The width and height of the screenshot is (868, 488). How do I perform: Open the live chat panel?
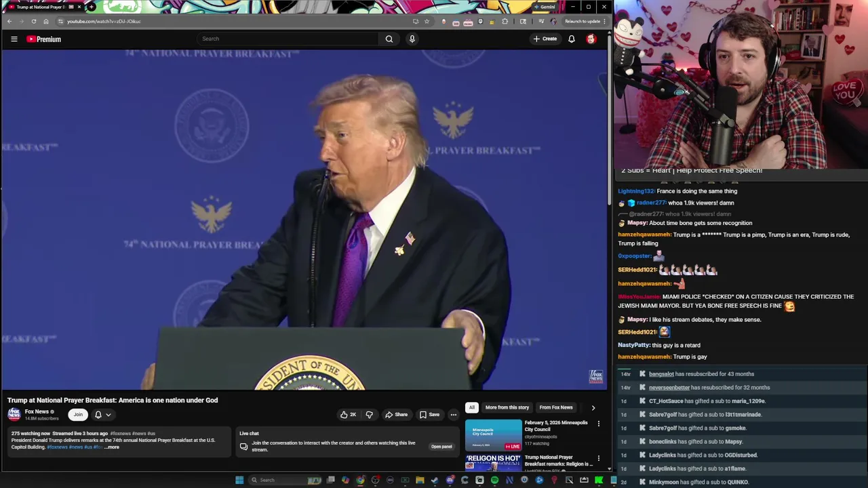[441, 447]
